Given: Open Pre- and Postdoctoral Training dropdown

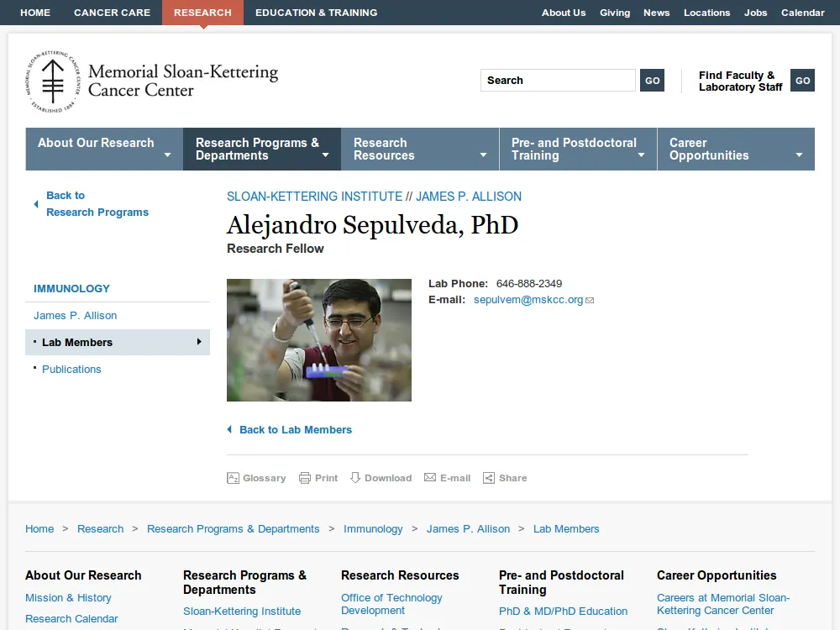Looking at the screenshot, I should coord(641,155).
